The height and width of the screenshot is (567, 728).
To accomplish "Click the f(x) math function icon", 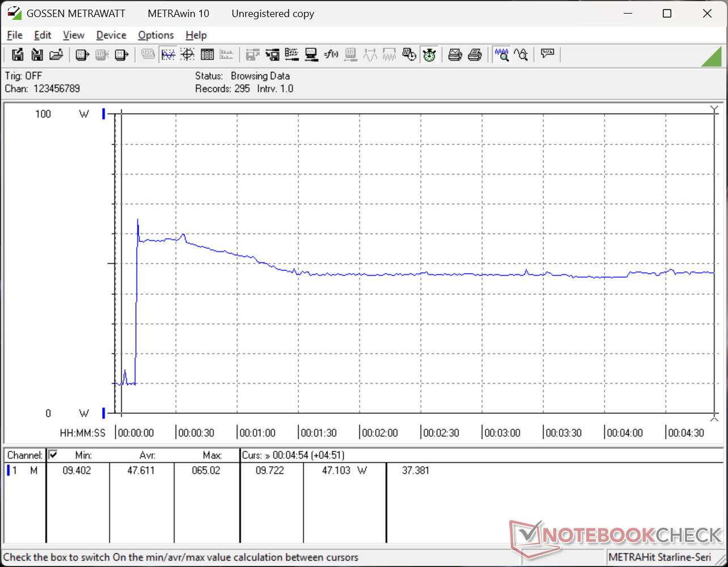I will [x=331, y=55].
